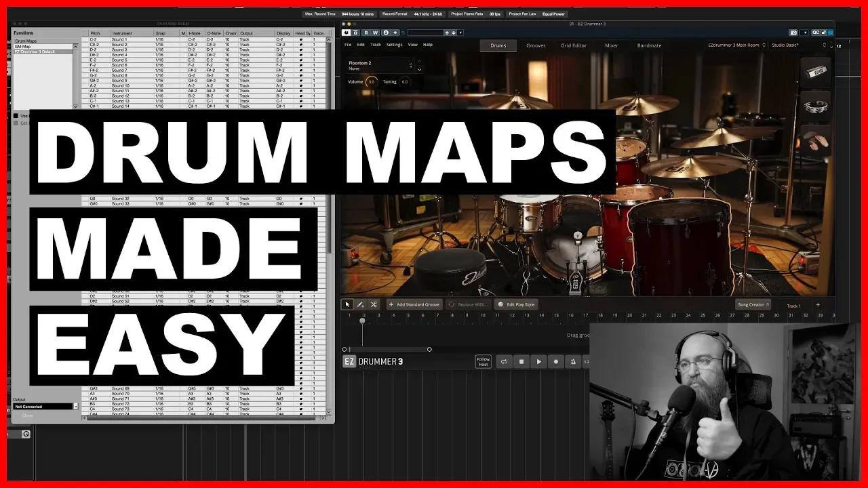
Task: Select the arrow selection tool in EZdrummer
Action: point(347,304)
